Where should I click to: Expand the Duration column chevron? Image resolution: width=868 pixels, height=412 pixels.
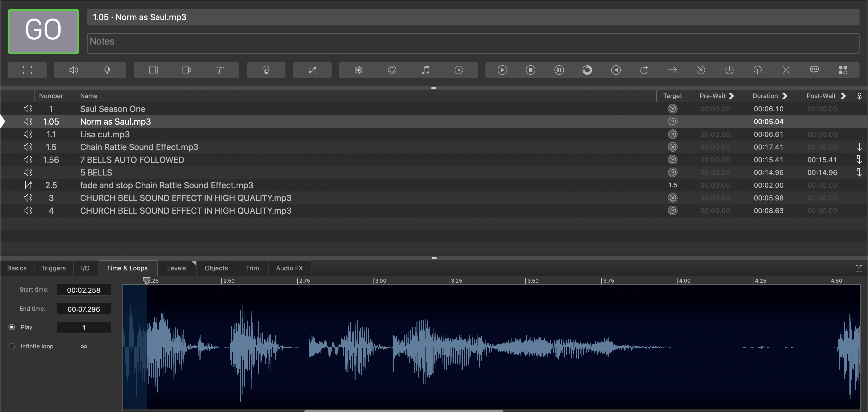point(784,96)
